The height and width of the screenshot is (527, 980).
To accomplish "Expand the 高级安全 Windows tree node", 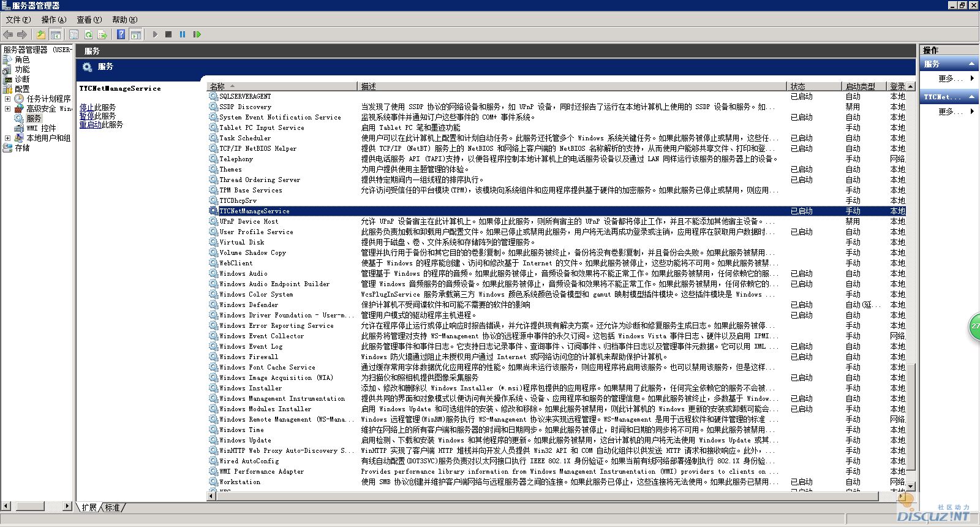I will pos(8,108).
